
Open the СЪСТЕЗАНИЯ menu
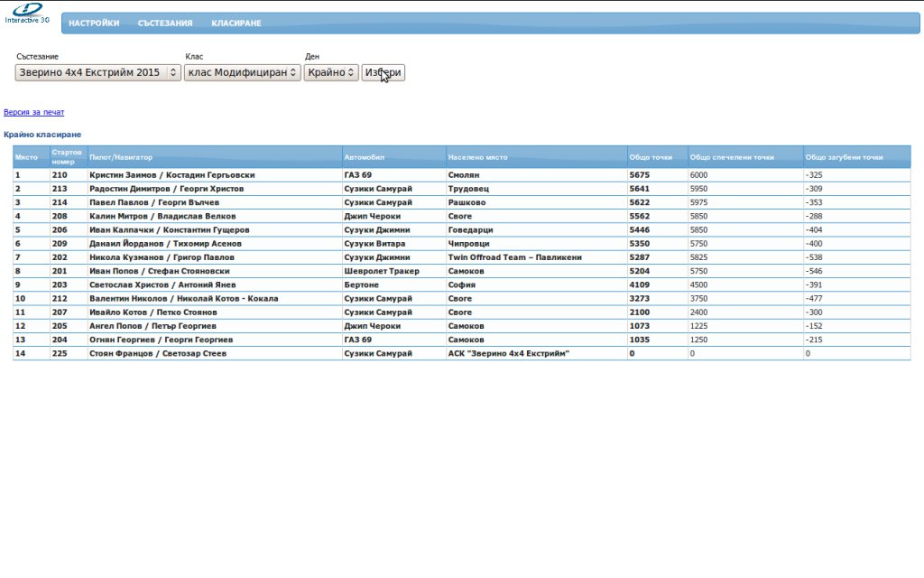(x=165, y=23)
